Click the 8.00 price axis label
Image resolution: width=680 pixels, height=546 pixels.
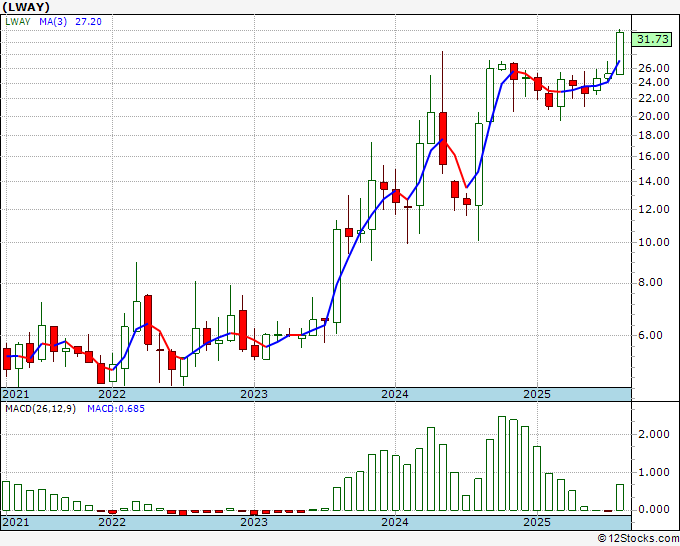[650, 283]
